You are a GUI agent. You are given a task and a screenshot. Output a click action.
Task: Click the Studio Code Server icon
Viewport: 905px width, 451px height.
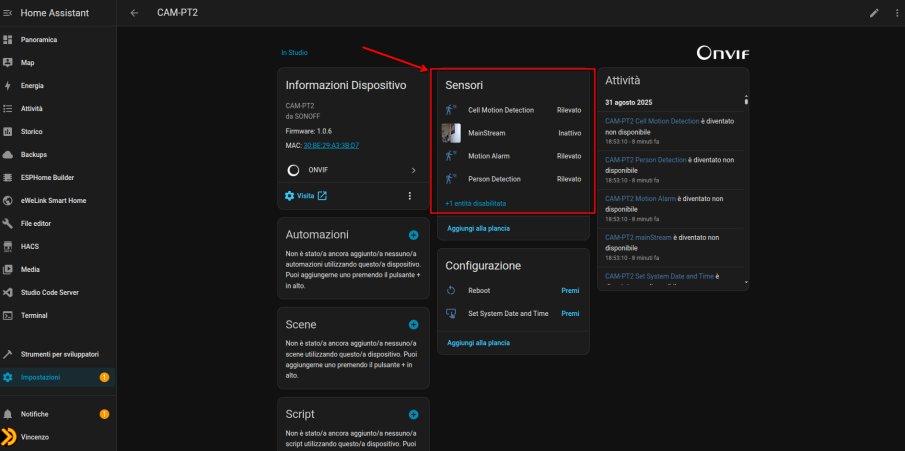click(x=8, y=292)
